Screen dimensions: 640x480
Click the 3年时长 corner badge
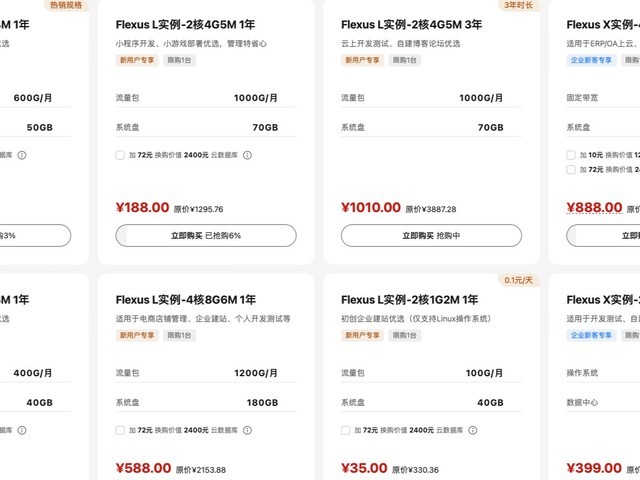point(518,5)
